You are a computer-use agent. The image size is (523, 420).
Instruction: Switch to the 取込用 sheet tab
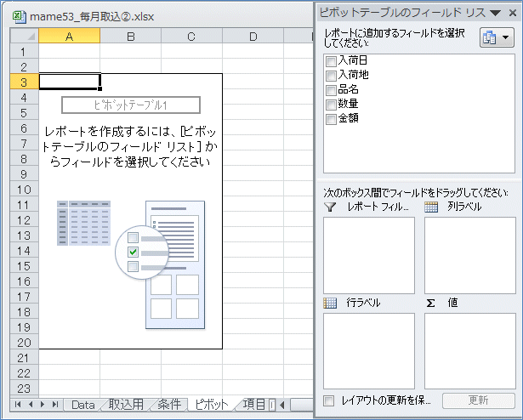pos(126,405)
